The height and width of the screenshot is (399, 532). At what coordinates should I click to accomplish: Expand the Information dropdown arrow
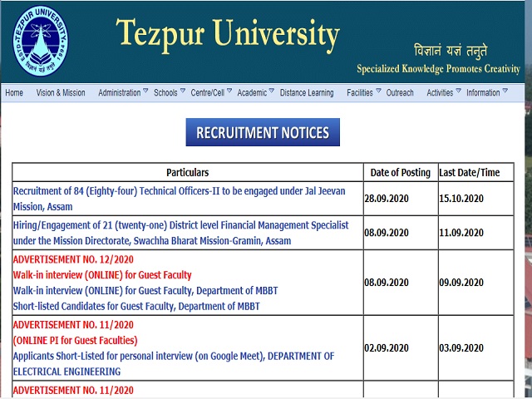(505, 91)
